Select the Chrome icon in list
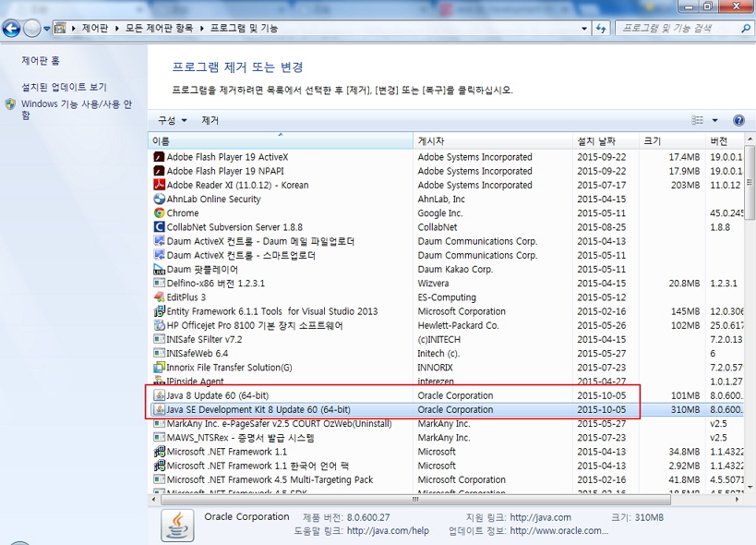The width and height of the screenshot is (756, 545). coord(159,212)
